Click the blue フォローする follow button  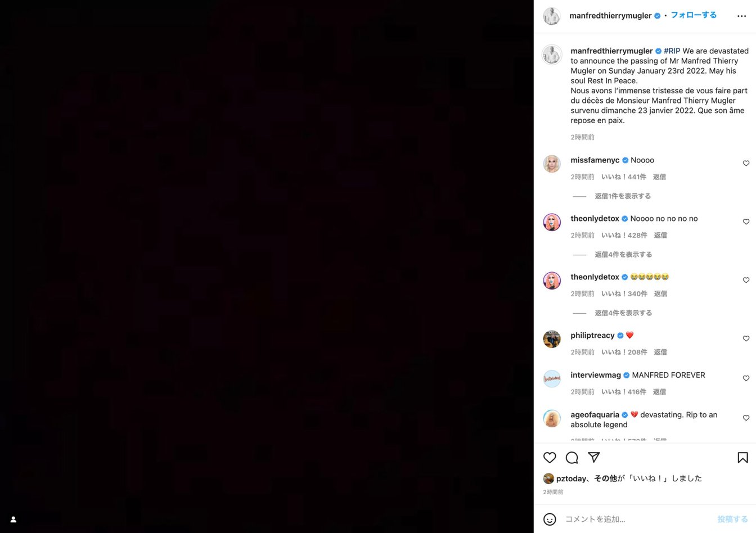(x=694, y=15)
